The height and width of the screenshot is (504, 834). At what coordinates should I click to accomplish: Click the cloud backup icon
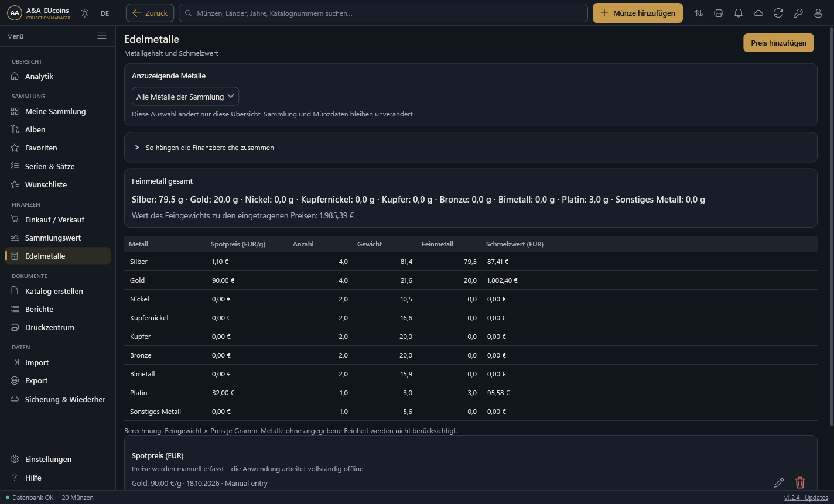(x=758, y=13)
